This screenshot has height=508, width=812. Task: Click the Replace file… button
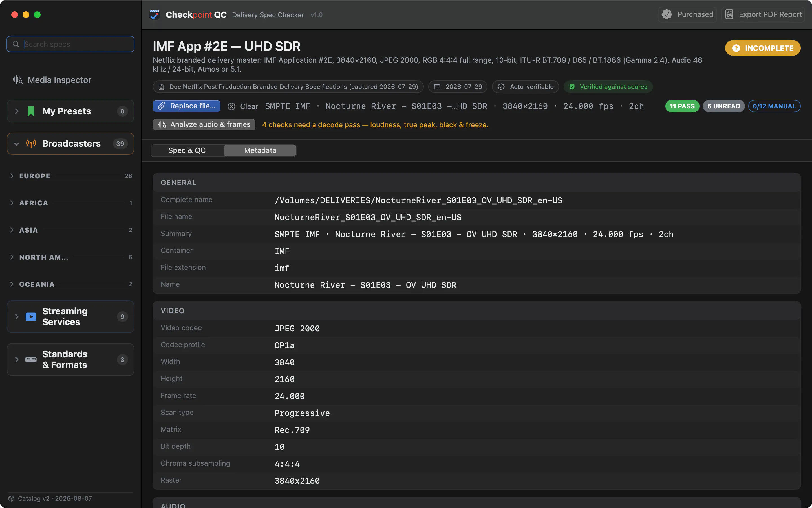[187, 106]
